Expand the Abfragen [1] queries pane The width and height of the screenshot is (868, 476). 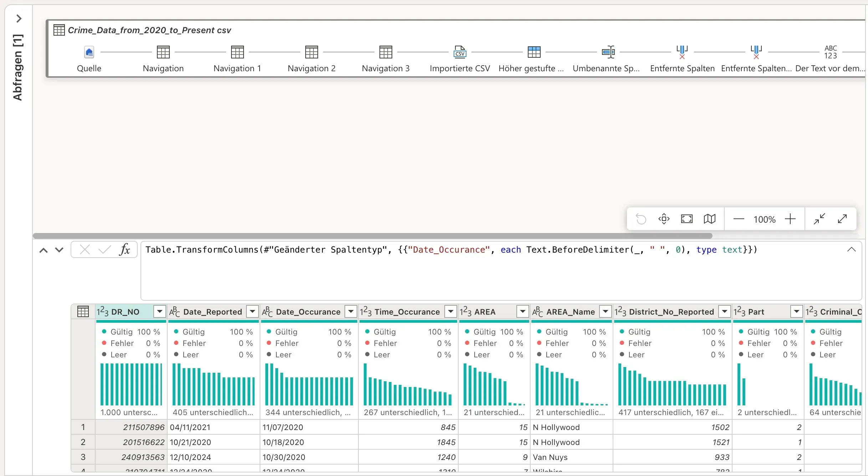point(19,18)
